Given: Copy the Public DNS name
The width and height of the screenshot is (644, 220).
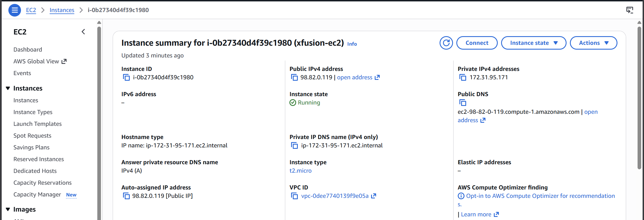Looking at the screenshot, I should [463, 103].
